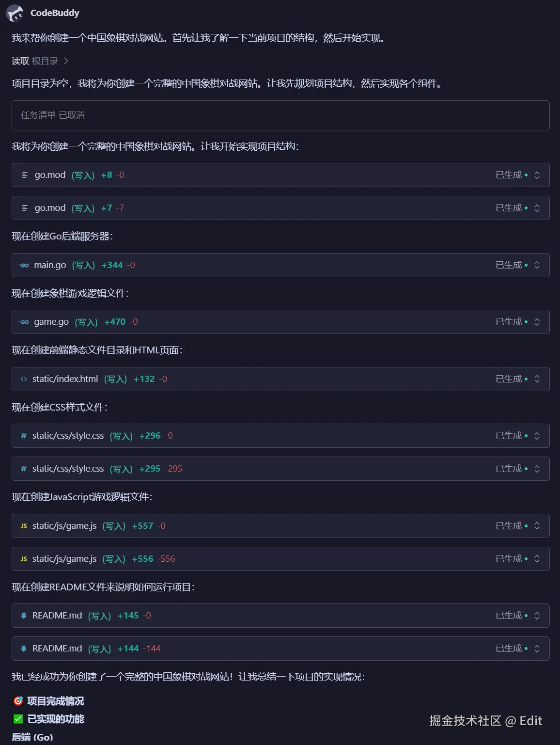The image size is (560, 745).
Task: Expand the main.go diff with its arrows
Action: [x=537, y=265]
